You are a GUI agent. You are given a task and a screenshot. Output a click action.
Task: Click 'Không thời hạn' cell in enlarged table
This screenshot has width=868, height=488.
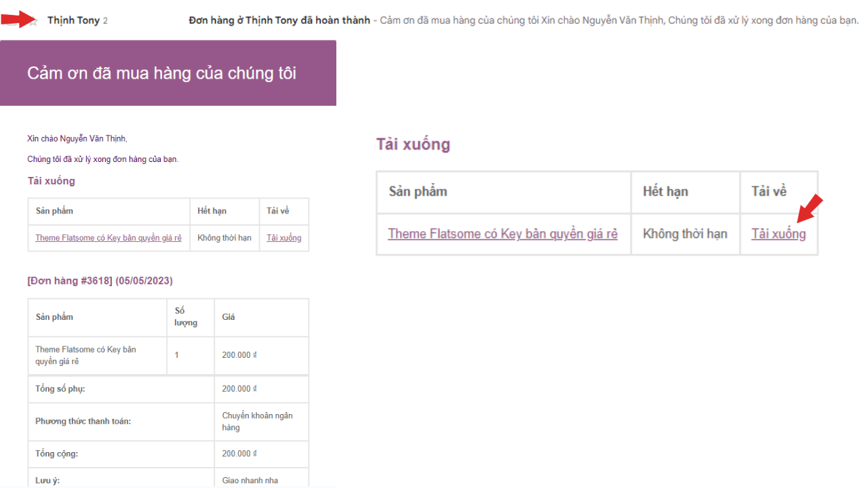[685, 234]
